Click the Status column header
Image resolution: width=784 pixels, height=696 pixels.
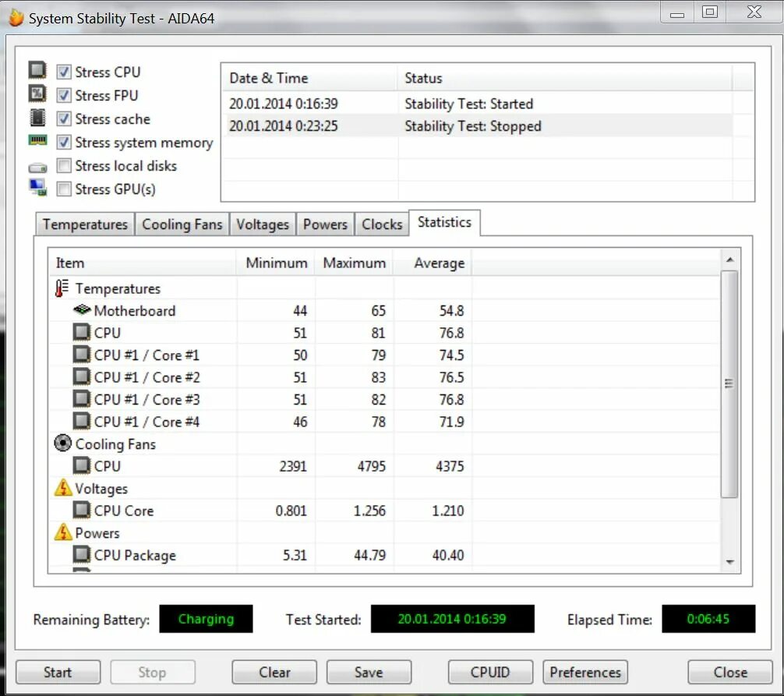565,78
